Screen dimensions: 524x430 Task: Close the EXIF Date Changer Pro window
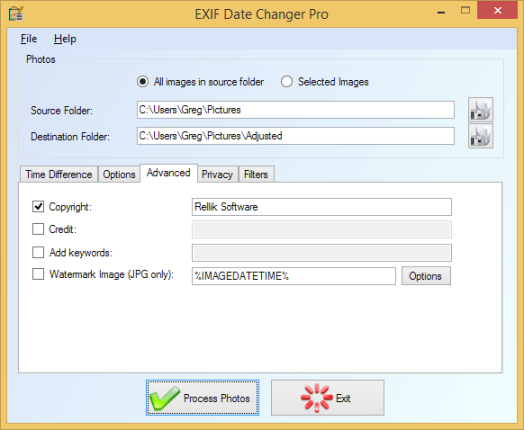tap(498, 11)
